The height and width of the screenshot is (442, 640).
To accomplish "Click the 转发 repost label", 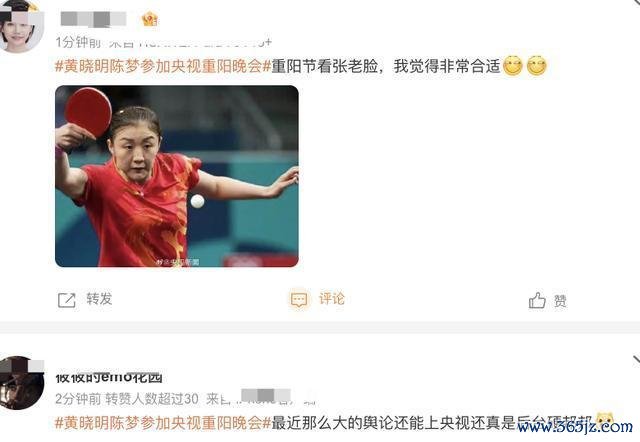I will click(x=99, y=299).
